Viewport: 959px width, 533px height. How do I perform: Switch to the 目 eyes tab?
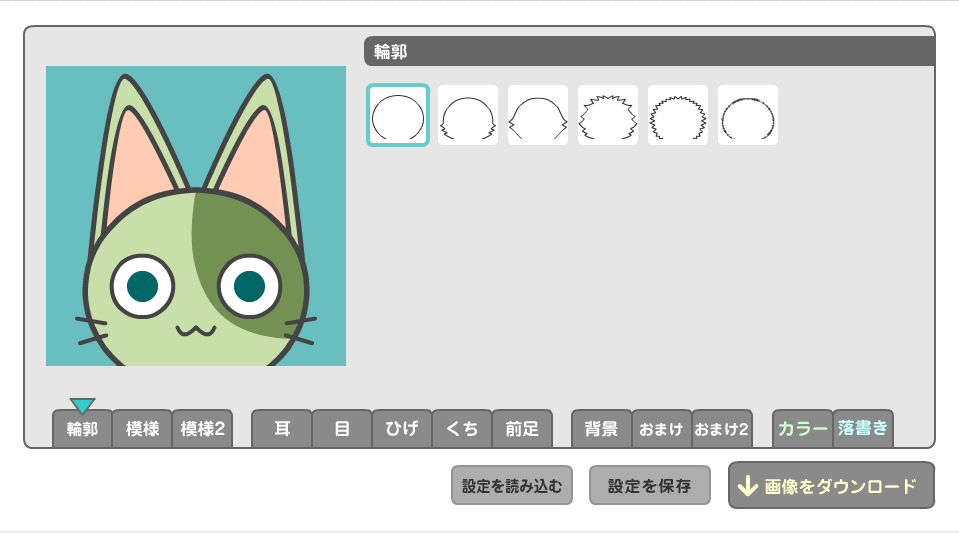342,429
